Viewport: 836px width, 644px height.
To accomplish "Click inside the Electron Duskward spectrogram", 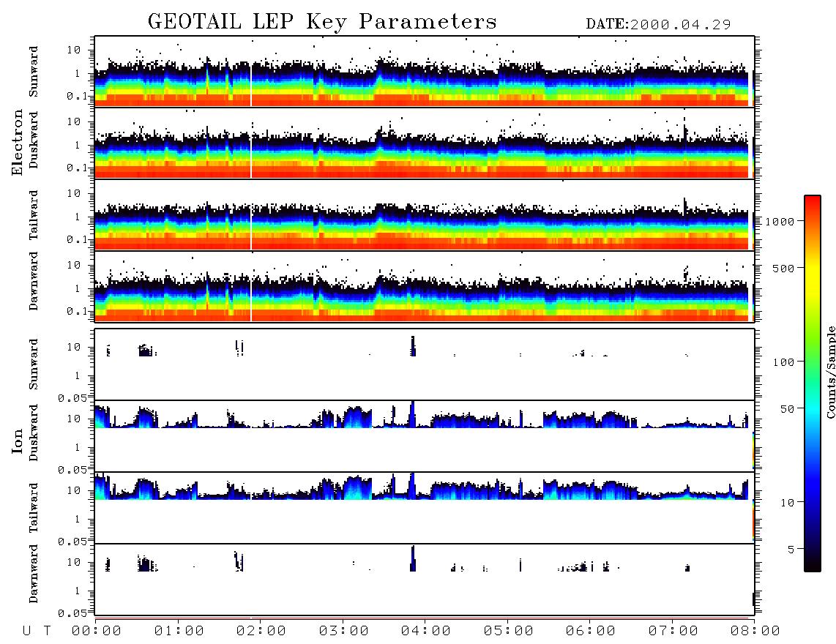I will point(425,143).
